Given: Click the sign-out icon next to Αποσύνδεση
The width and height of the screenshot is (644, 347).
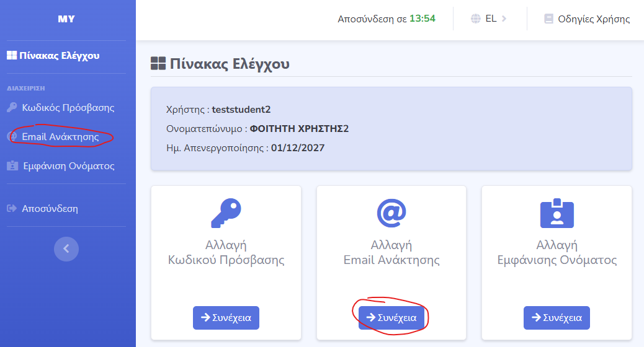Looking at the screenshot, I should pos(11,209).
